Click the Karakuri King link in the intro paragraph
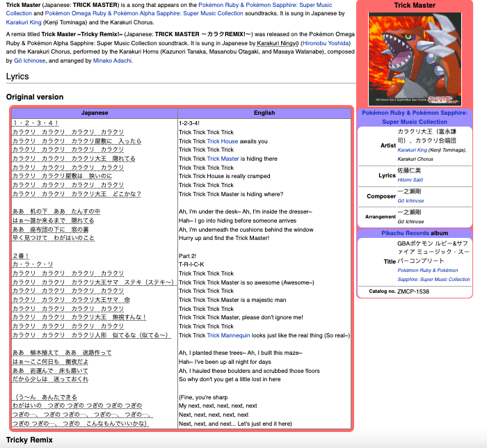Screen dimensions: 487x448 point(26,22)
